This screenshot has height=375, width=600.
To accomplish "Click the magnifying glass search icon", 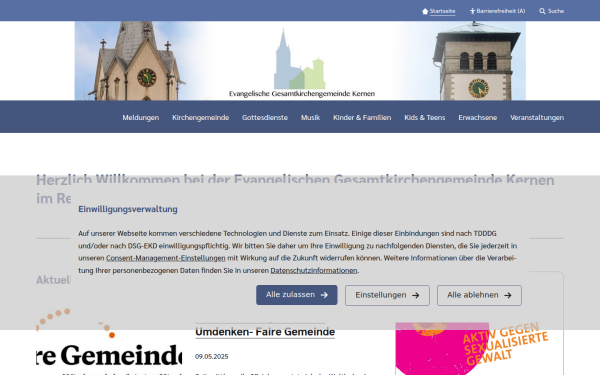I will pyautogui.click(x=542, y=11).
